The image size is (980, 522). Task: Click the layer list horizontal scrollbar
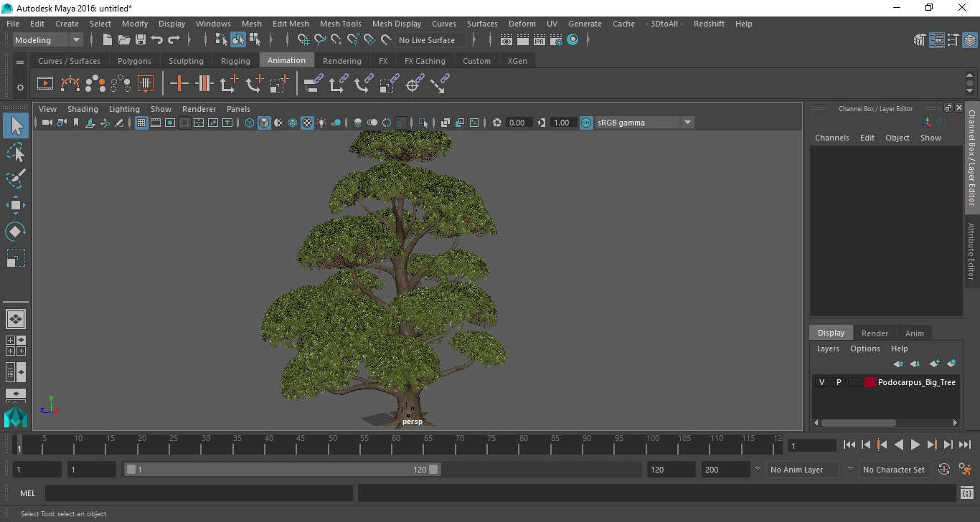pos(858,423)
